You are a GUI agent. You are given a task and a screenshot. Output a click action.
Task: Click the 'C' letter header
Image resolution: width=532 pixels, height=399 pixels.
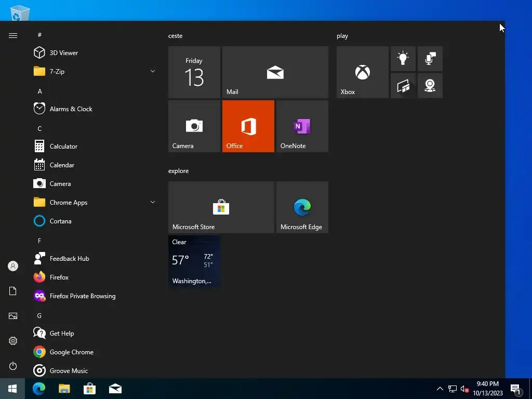[x=39, y=129]
